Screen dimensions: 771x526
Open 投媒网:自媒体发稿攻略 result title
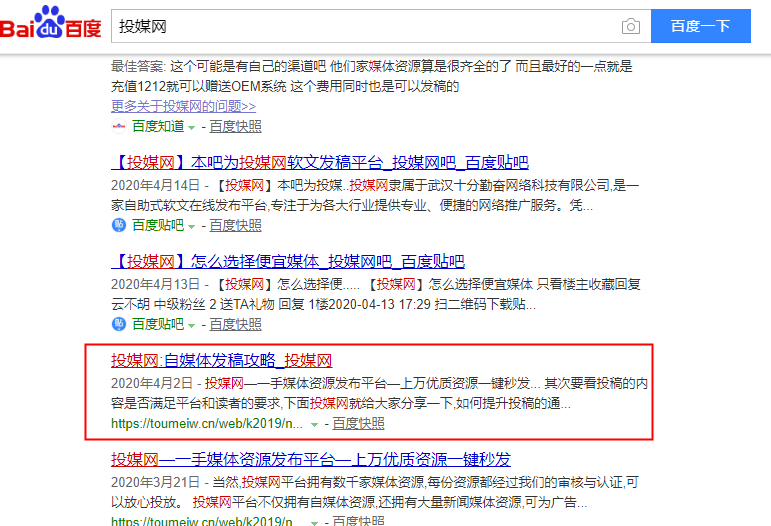221,360
